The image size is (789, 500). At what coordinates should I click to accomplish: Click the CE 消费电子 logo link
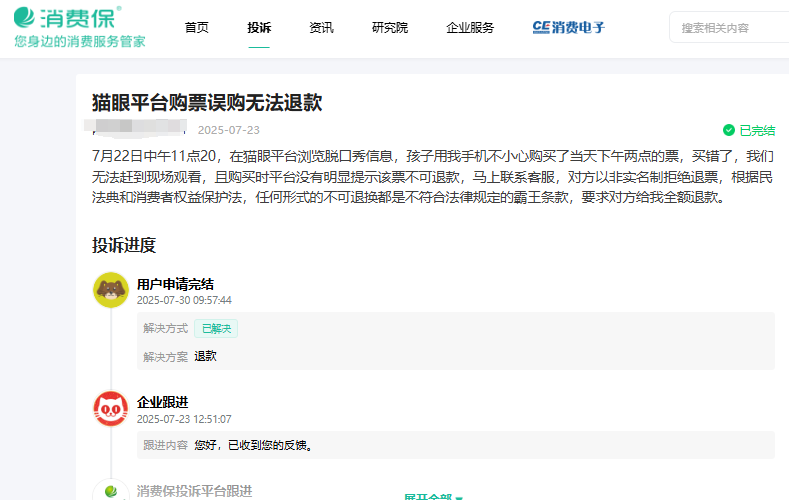coord(569,27)
